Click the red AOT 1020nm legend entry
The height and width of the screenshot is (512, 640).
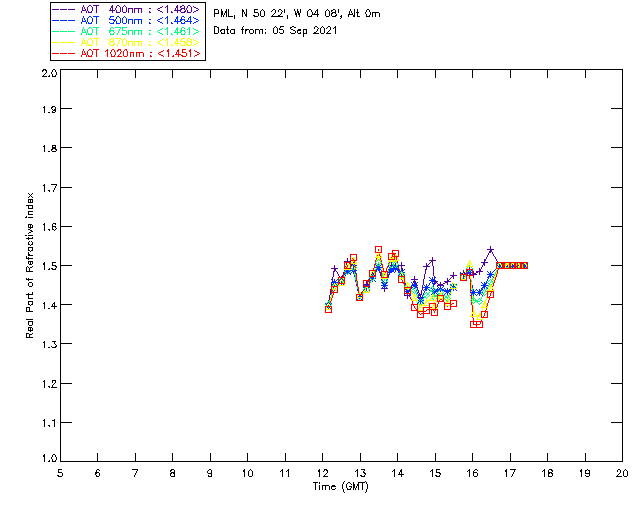pyautogui.click(x=127, y=53)
